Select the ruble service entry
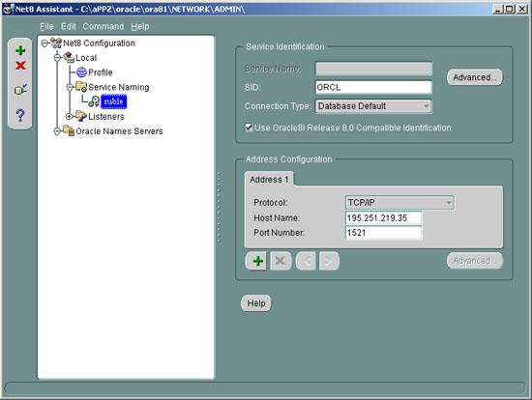This screenshot has width=532, height=400. pos(114,101)
